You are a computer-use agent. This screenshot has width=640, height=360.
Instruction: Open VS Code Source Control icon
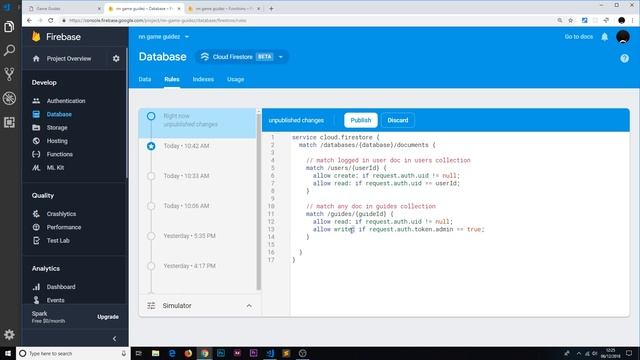pos(9,74)
